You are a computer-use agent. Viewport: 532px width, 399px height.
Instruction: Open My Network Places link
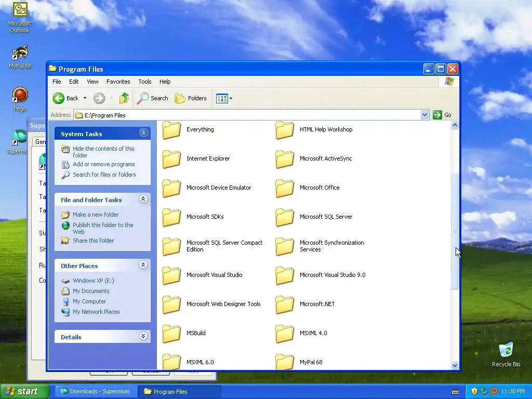[96, 312]
